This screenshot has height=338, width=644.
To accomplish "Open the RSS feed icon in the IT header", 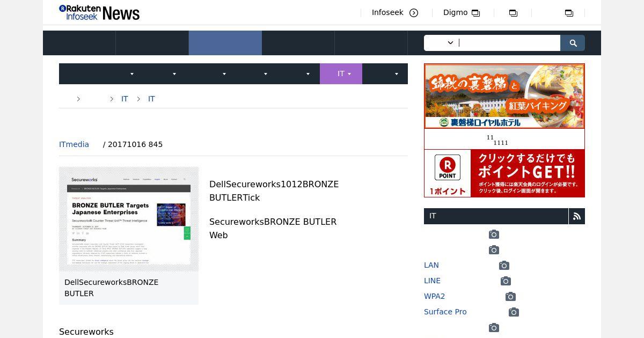I will coord(577,216).
